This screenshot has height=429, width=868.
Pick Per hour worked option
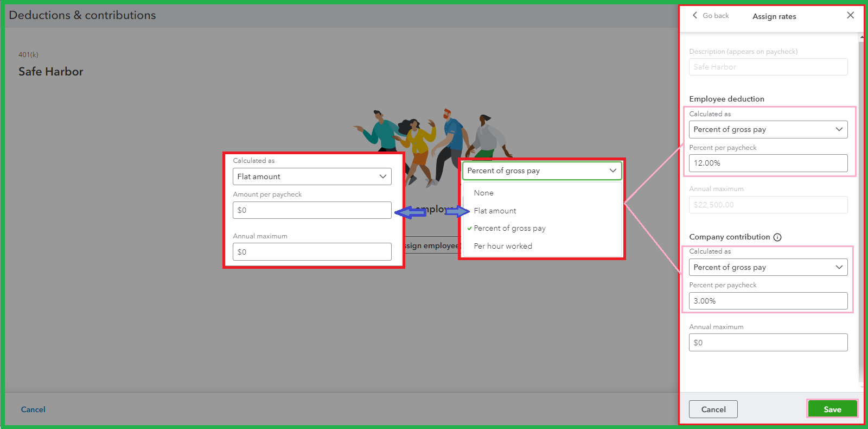[x=503, y=246]
